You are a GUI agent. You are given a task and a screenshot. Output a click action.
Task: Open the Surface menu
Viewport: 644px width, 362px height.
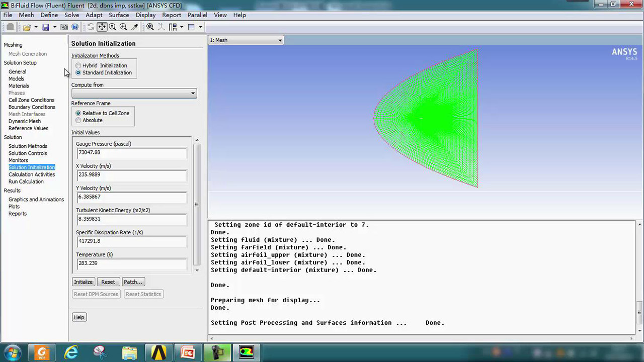(119, 15)
